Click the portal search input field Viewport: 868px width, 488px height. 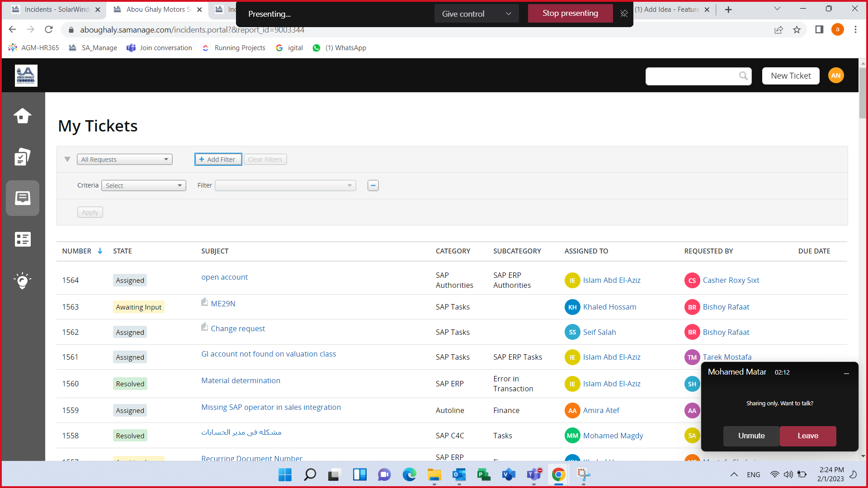tap(692, 76)
